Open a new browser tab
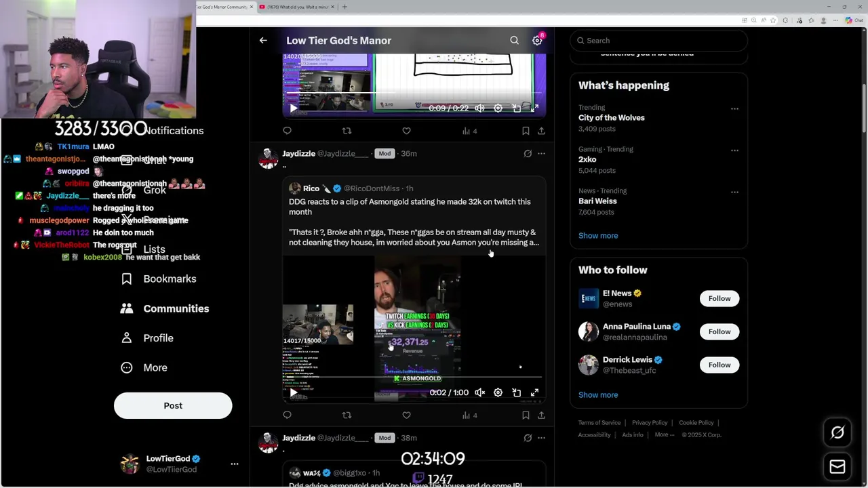The height and width of the screenshot is (488, 868). tap(344, 7)
